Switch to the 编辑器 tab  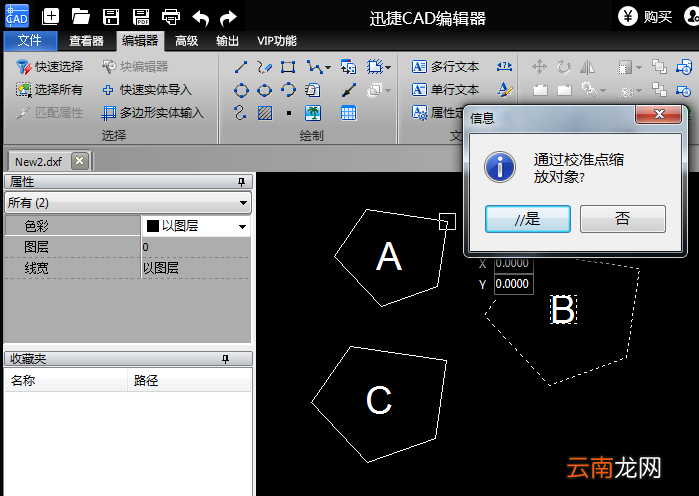[x=140, y=41]
